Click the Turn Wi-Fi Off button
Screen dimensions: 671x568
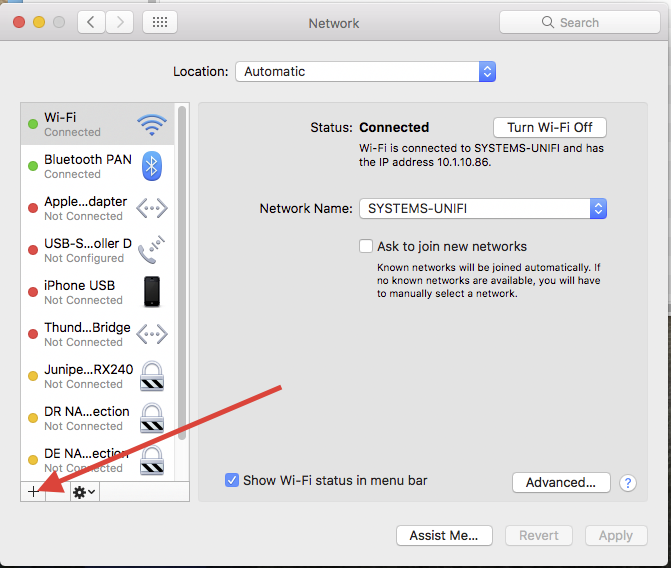pyautogui.click(x=550, y=128)
